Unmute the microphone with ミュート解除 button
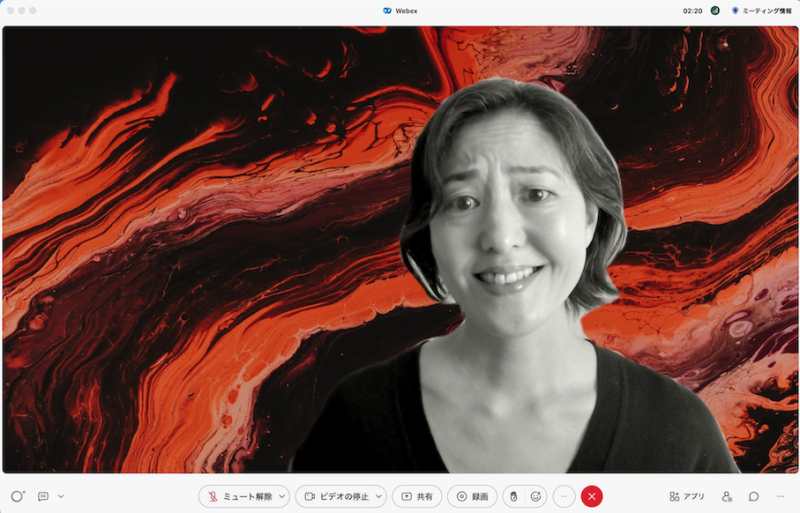Viewport: 800px width, 513px height. point(236,496)
